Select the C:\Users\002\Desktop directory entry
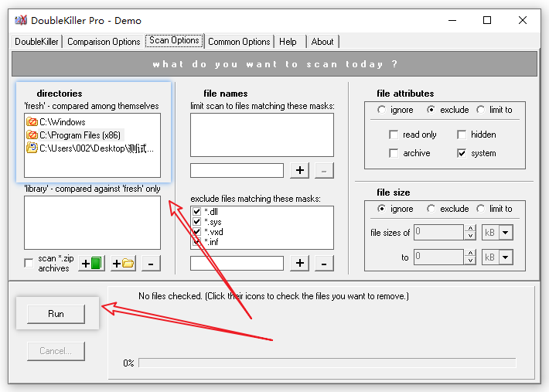Screen dimensions: 549x392 click(x=97, y=148)
